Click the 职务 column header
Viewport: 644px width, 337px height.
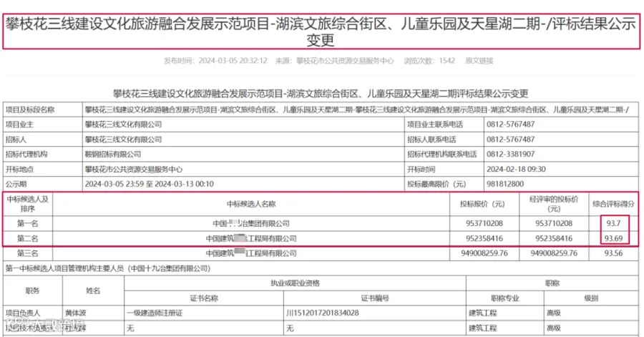32,290
